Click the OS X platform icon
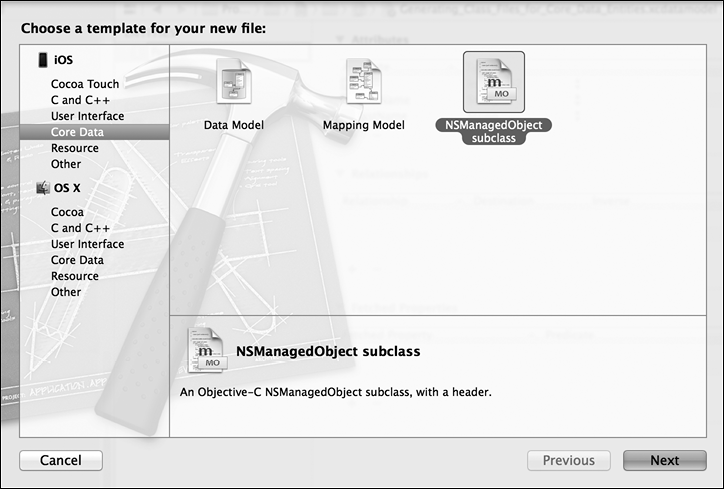This screenshot has height=490, width=724. pyautogui.click(x=42, y=187)
